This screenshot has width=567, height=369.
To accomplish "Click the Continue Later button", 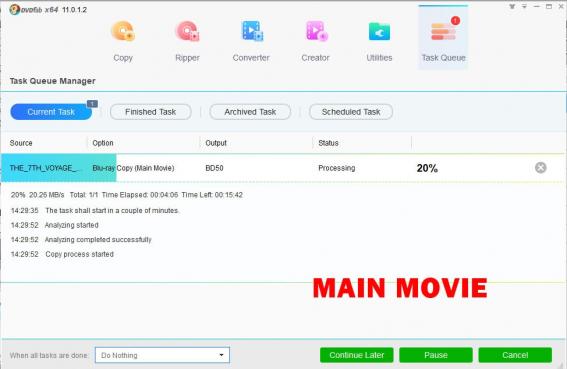I will [x=357, y=355].
